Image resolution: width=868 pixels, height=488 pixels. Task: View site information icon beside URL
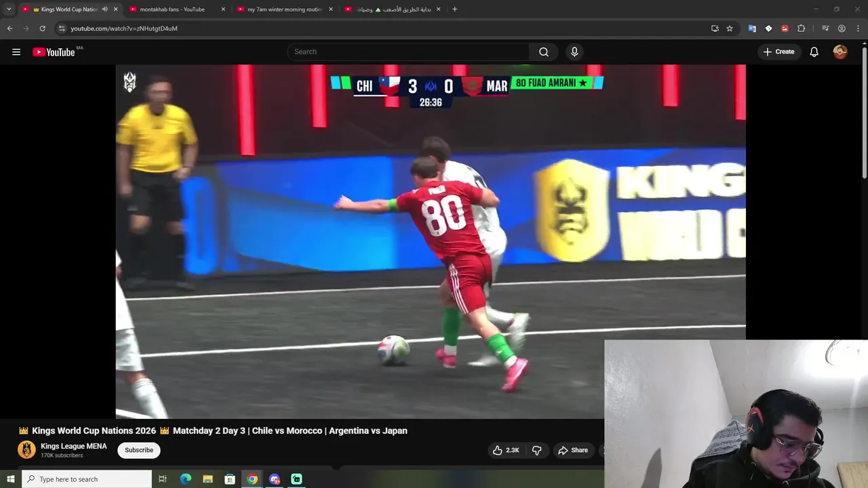62,28
